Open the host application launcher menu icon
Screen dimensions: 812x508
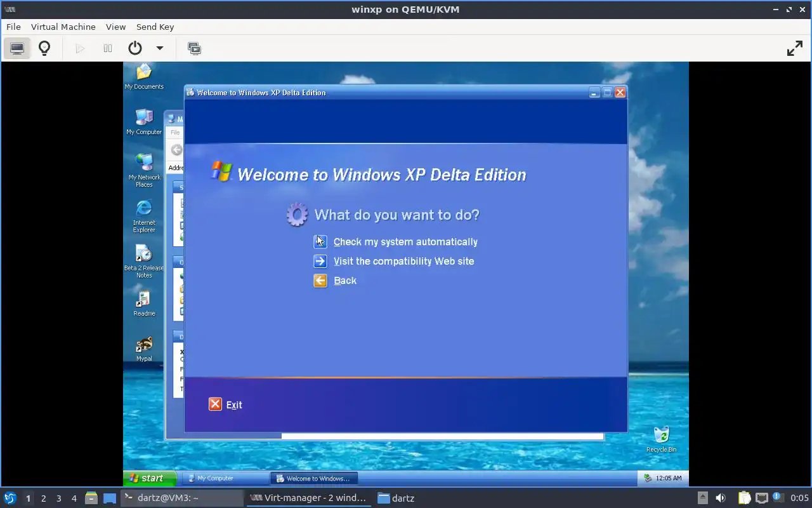(10, 498)
